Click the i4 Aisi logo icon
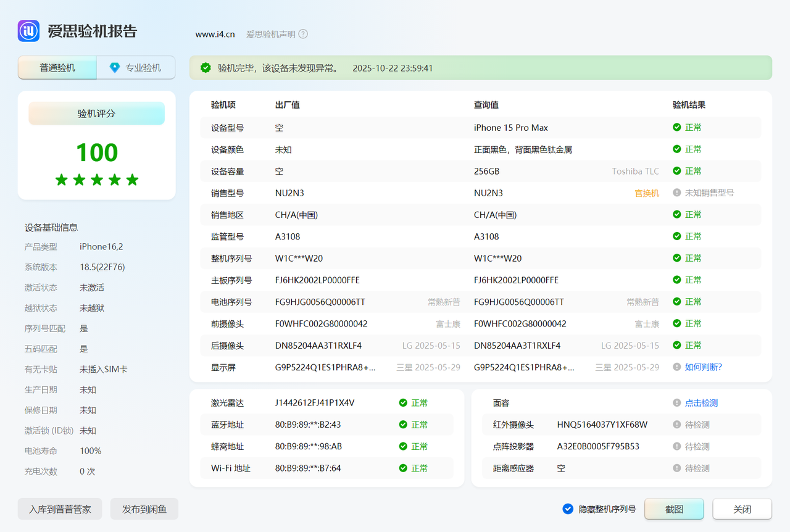 click(28, 31)
